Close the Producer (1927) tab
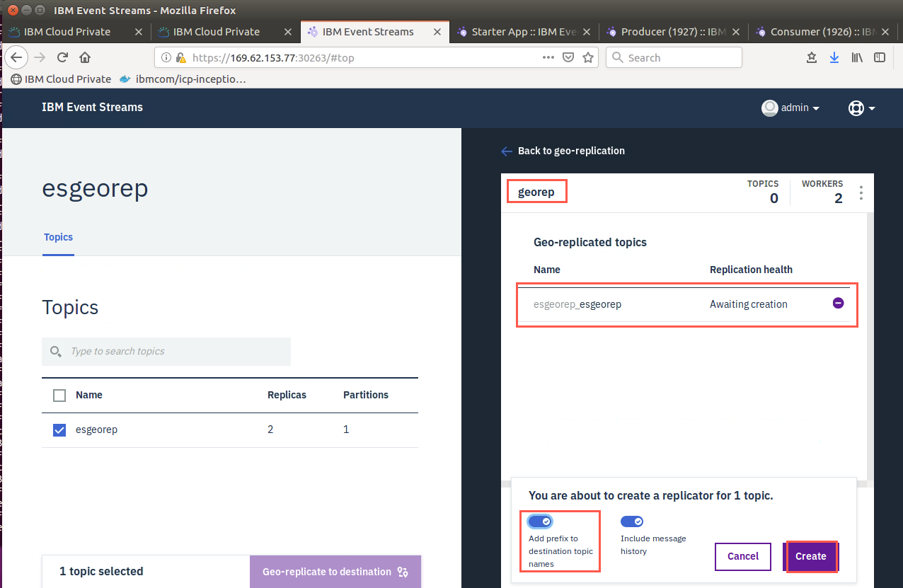 click(x=736, y=32)
